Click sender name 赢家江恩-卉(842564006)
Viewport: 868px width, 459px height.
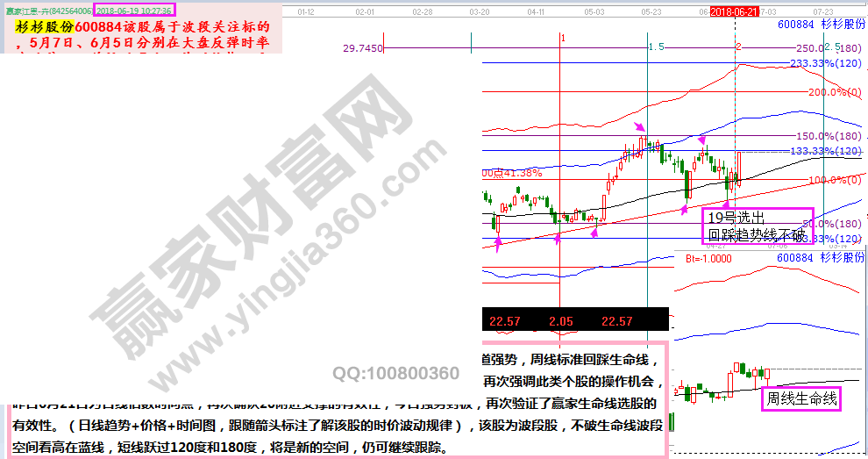pos(46,10)
